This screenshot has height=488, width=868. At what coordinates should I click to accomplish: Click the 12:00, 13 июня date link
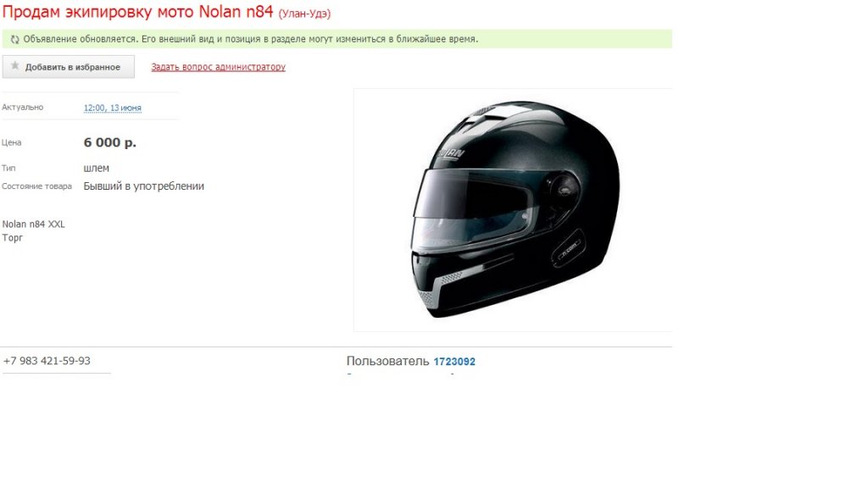point(113,108)
